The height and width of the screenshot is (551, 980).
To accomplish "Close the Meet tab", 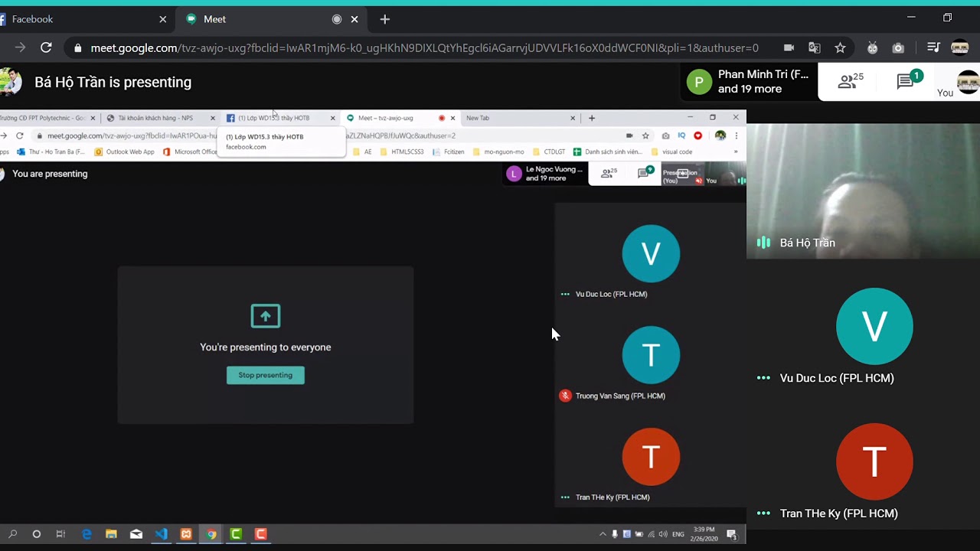I will pos(354,19).
